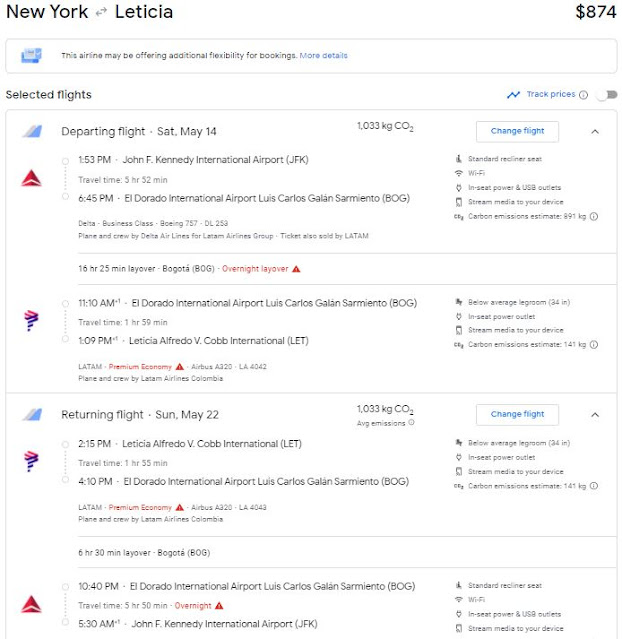The image size is (622, 639).
Task: Click the LATAM logo for flight LA 4043
Action: click(31, 461)
